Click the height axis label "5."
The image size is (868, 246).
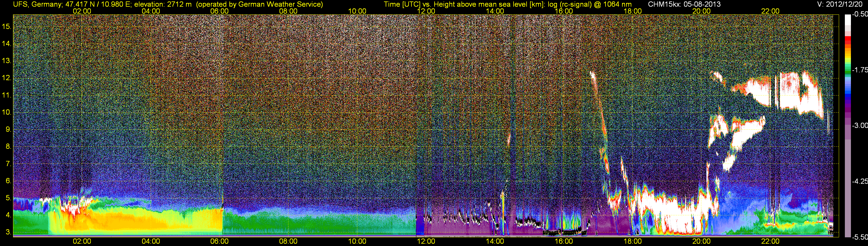(8, 198)
